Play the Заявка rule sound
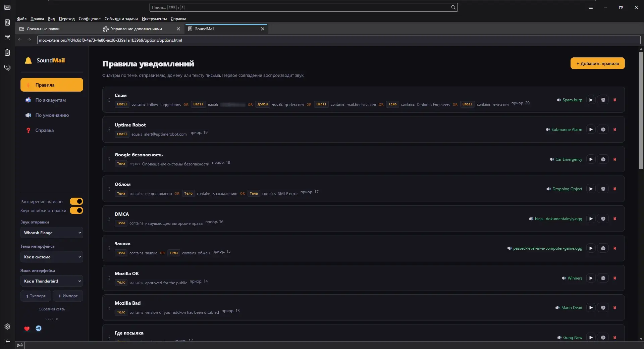Viewport: 644px width, 349px height. (x=591, y=248)
